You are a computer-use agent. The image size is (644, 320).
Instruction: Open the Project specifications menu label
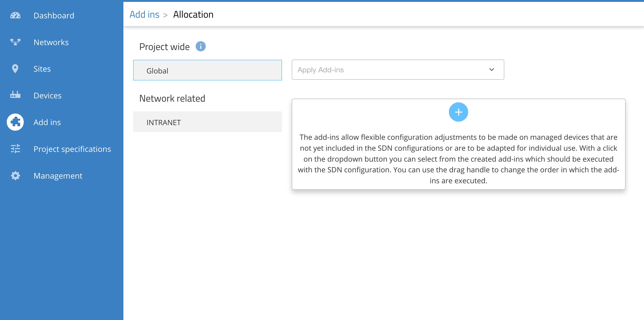pos(72,149)
